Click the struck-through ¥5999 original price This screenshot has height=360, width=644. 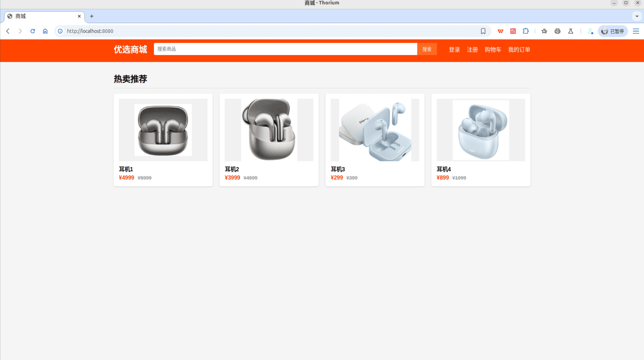click(145, 178)
